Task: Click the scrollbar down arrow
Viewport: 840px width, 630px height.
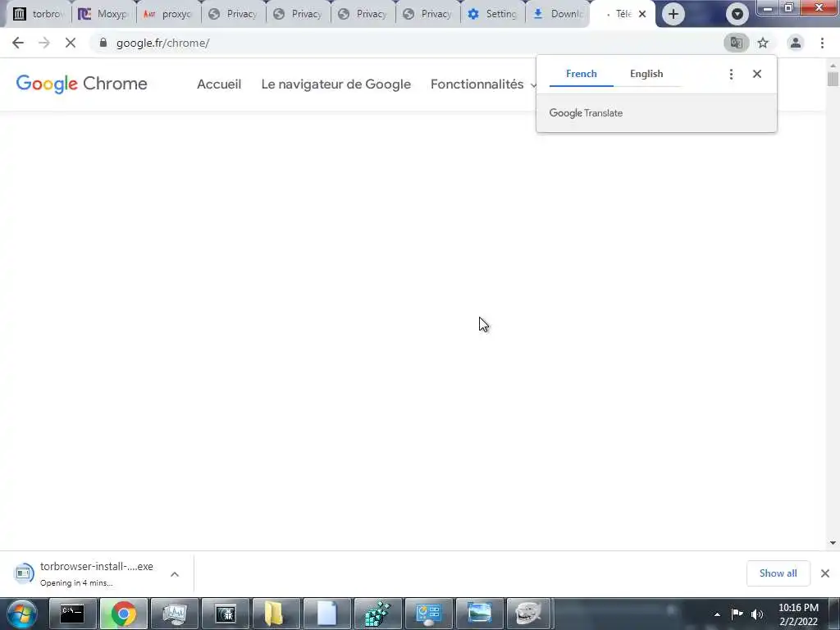Action: click(x=833, y=543)
